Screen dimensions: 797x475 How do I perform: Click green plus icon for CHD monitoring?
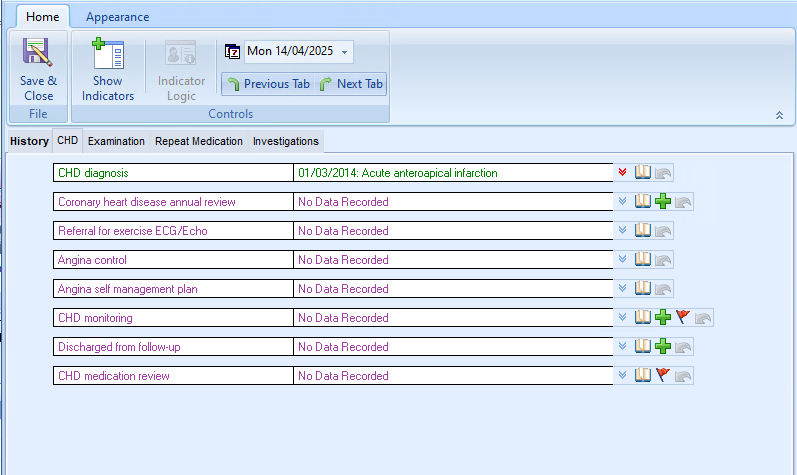663,318
